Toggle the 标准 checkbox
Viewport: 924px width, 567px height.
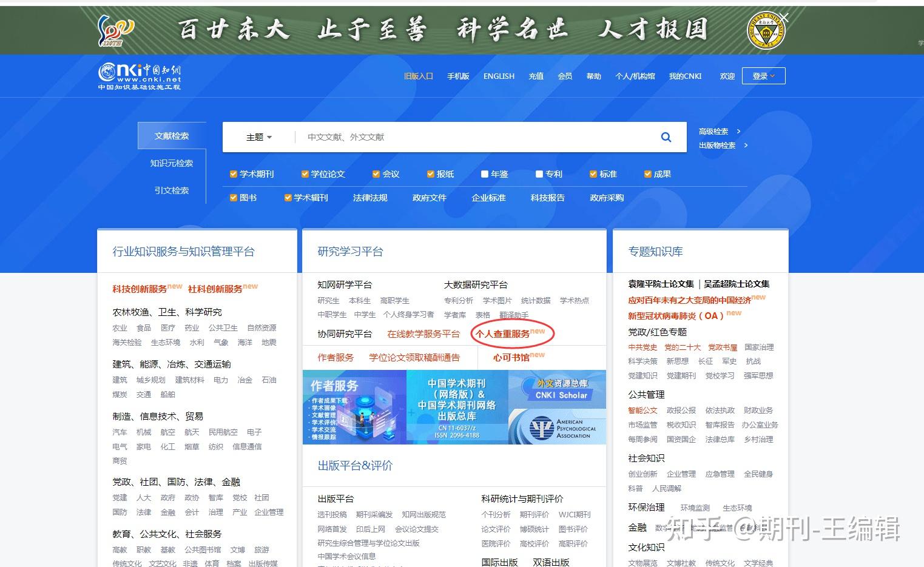coord(593,174)
